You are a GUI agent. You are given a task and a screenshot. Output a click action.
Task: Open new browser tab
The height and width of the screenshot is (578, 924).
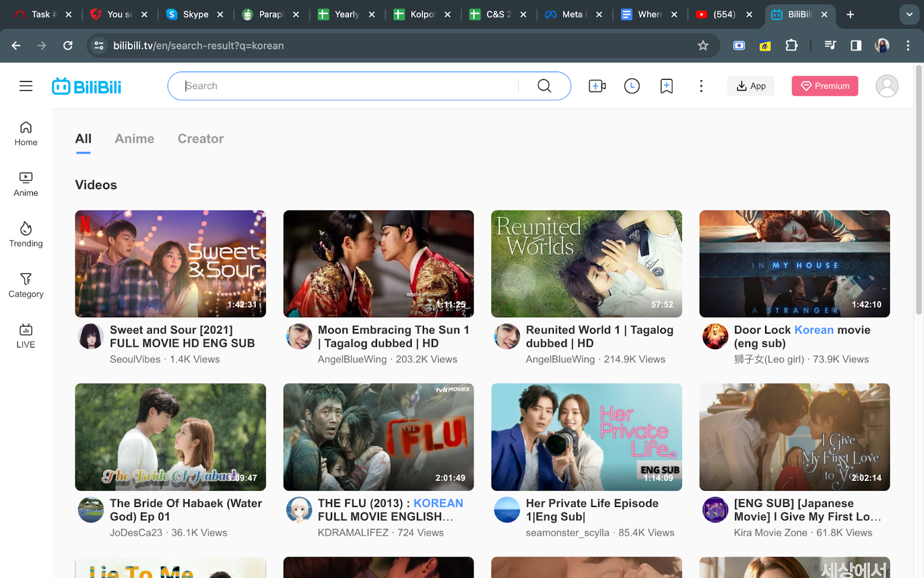coord(850,14)
